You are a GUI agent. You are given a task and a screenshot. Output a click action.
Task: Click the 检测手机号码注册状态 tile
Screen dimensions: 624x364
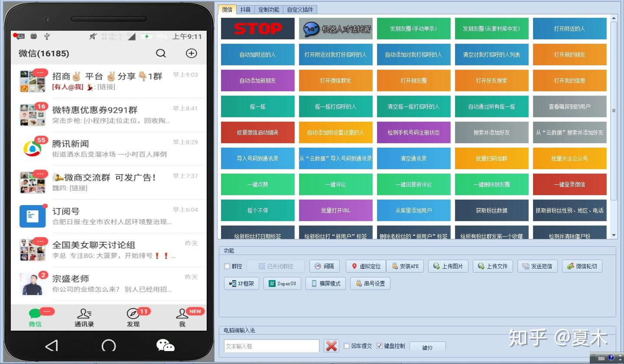[414, 132]
